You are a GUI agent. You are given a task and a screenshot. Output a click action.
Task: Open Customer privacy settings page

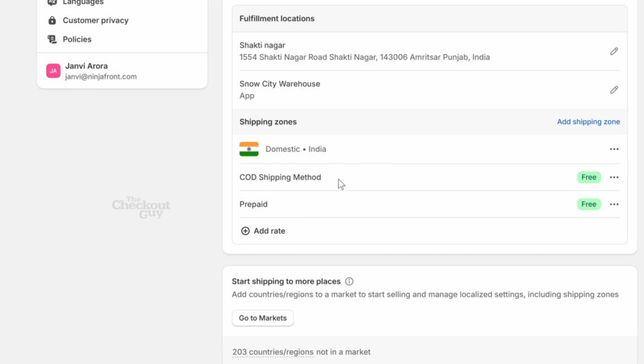click(96, 20)
